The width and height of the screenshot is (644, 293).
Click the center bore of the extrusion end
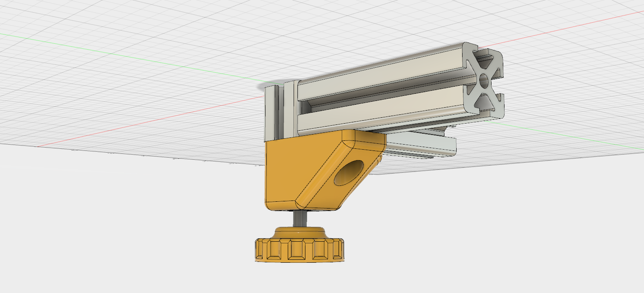pos(483,80)
